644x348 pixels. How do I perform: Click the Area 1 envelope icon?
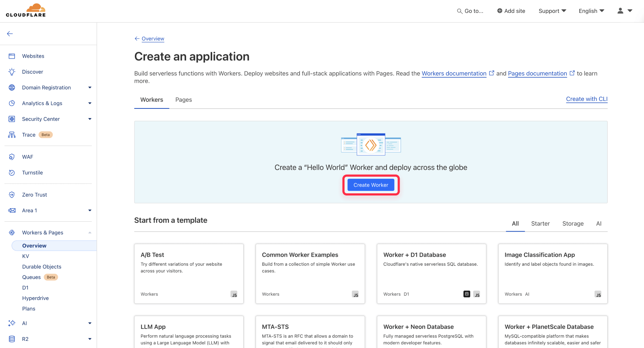[x=12, y=211]
